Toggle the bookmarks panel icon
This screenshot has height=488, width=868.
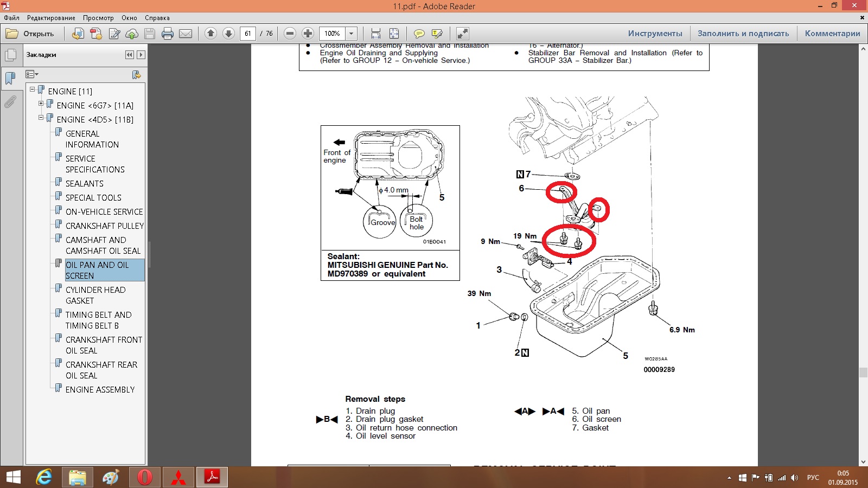10,79
